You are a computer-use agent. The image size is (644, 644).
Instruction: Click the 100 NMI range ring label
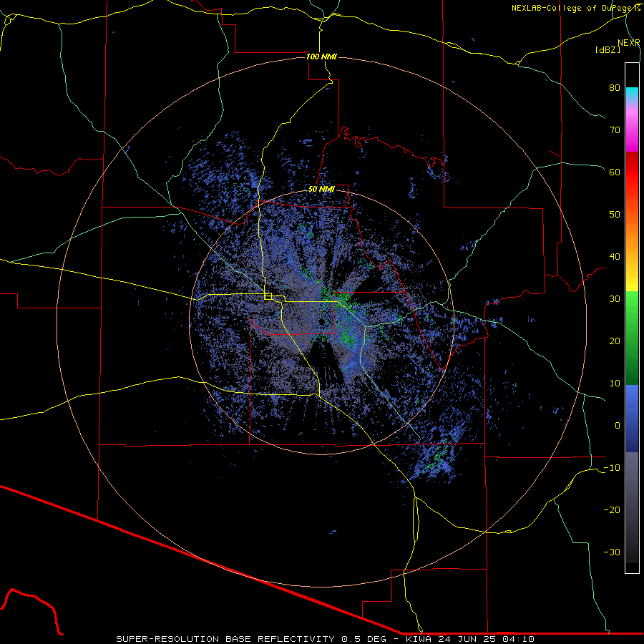click(321, 57)
